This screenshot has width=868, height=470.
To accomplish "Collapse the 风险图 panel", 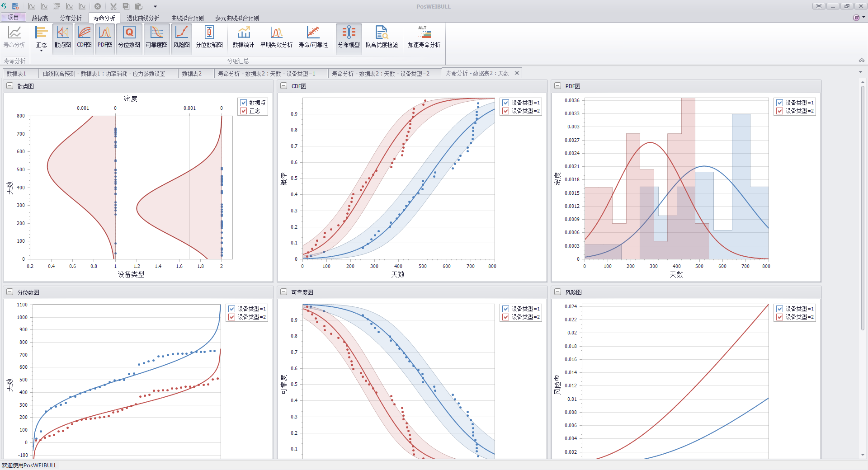I will (557, 292).
